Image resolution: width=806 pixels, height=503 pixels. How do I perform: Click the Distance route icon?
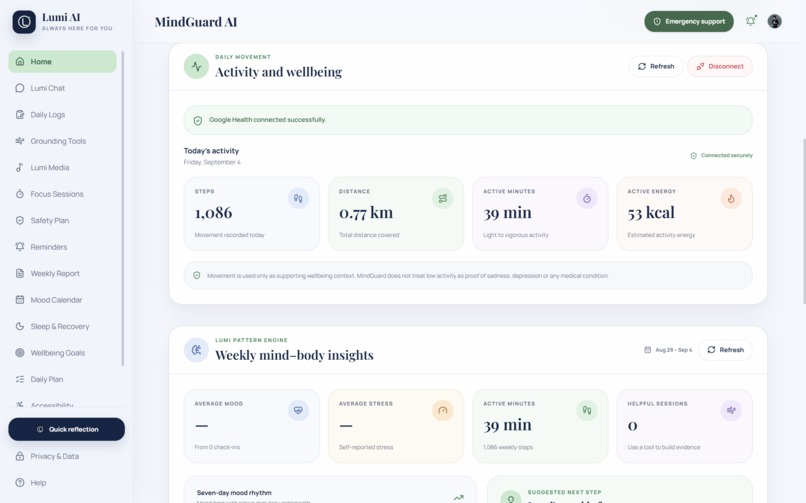443,198
